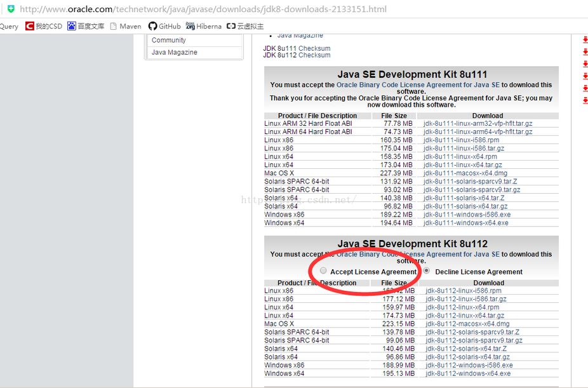Download jdk-8u112-solaris-sparcv9.tar.Z
The image size is (588, 388).
tap(472, 331)
